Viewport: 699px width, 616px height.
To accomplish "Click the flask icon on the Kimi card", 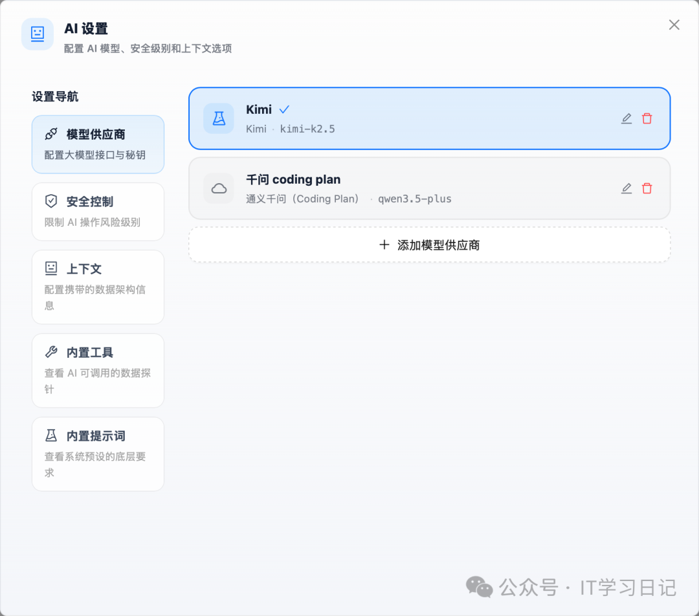I will click(x=219, y=118).
